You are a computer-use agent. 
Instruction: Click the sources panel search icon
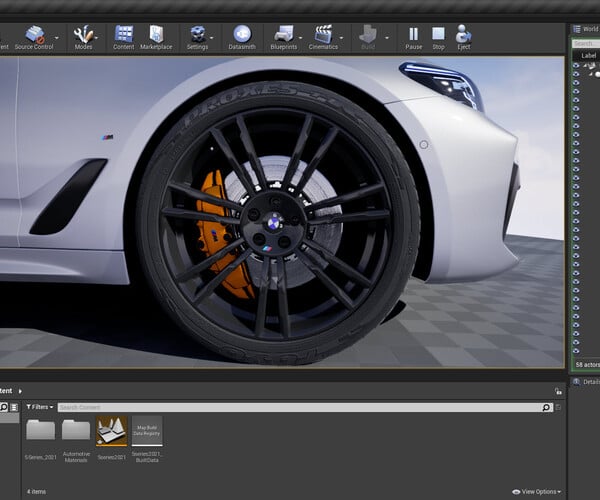4,407
